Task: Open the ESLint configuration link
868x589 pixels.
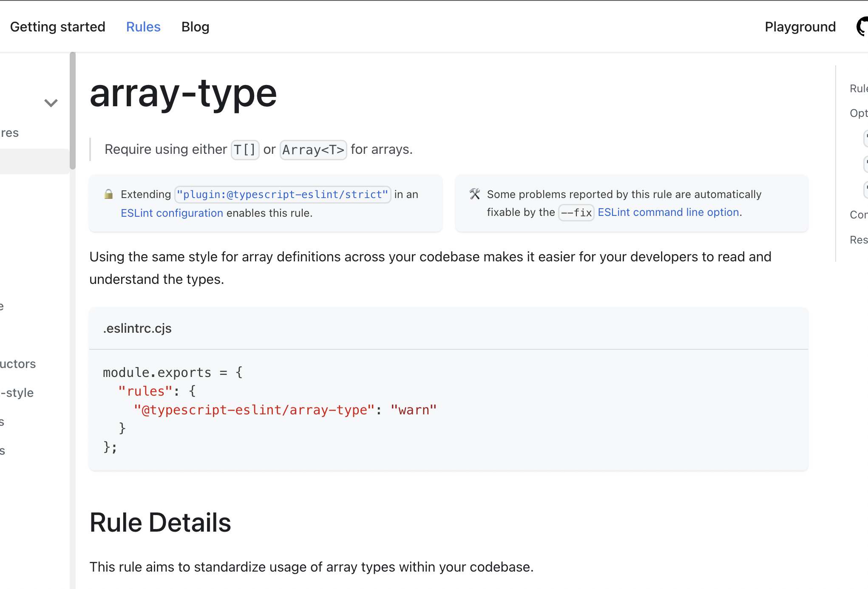Action: coord(172,213)
